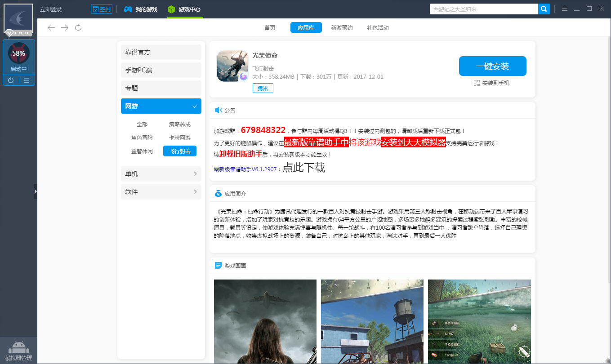611x364 pixels.
Task: Expand the 单机 category
Action: [161, 174]
